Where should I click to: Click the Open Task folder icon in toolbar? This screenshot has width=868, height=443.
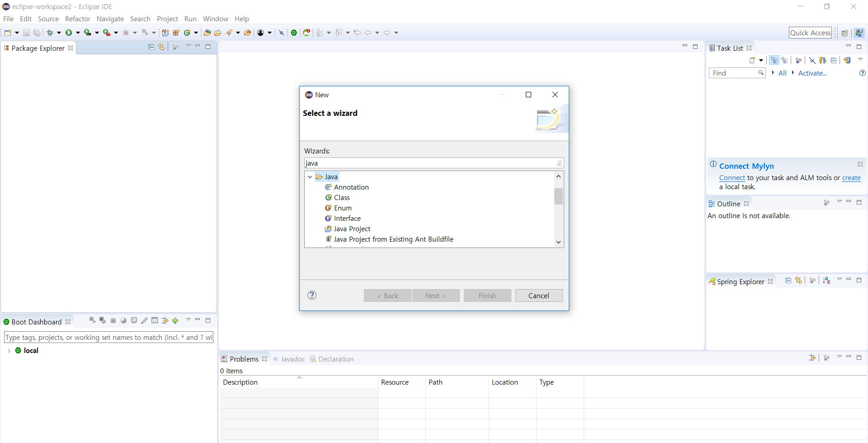tap(217, 33)
